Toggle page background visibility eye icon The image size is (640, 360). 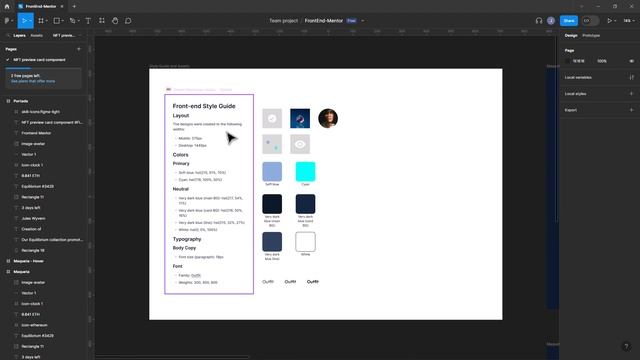click(x=631, y=61)
